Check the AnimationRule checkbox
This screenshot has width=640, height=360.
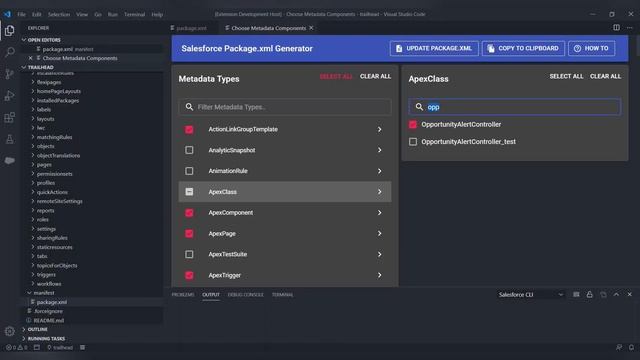click(x=189, y=171)
